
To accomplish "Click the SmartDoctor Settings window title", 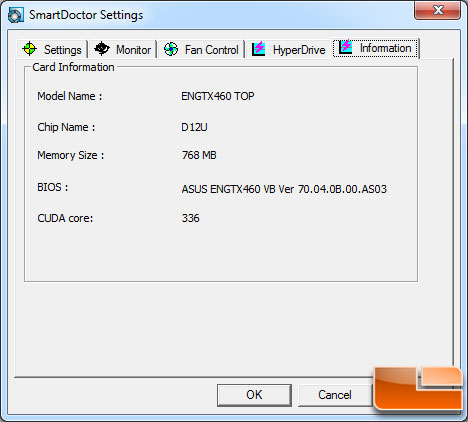I will (x=86, y=15).
